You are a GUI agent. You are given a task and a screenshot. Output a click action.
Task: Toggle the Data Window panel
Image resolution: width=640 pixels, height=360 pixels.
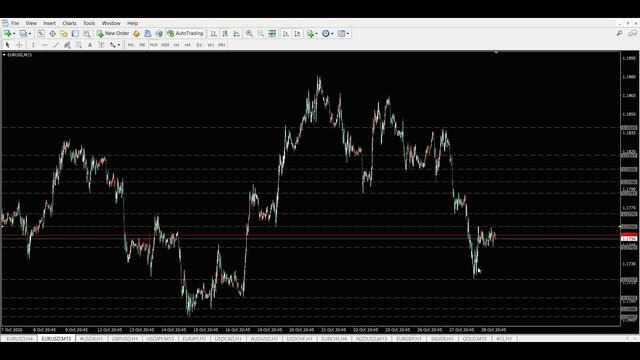pyautogui.click(x=52, y=33)
